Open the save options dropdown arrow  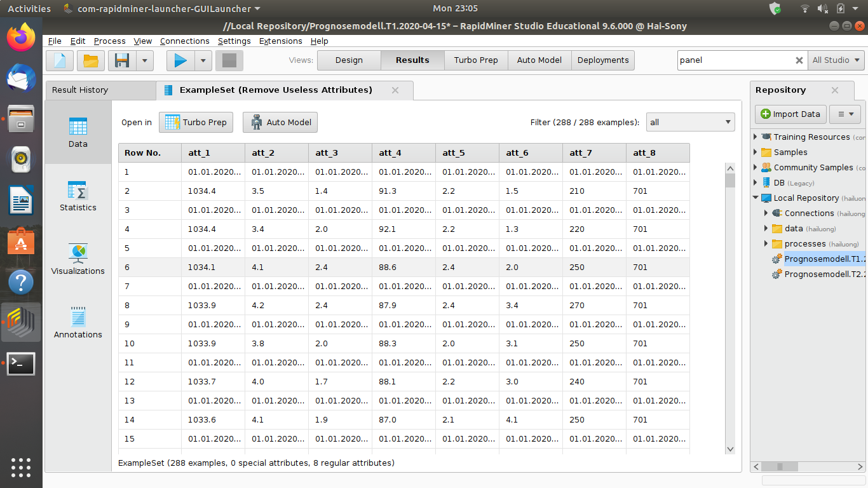[145, 60]
